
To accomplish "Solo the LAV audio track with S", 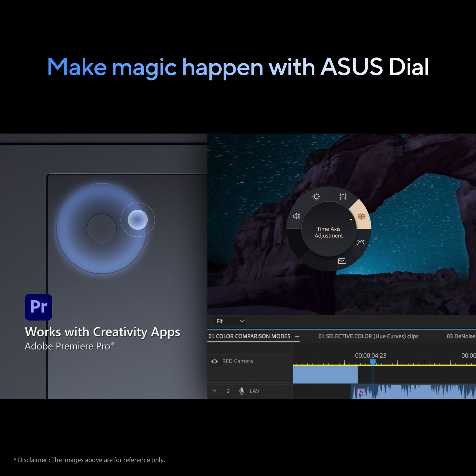I will 228,391.
